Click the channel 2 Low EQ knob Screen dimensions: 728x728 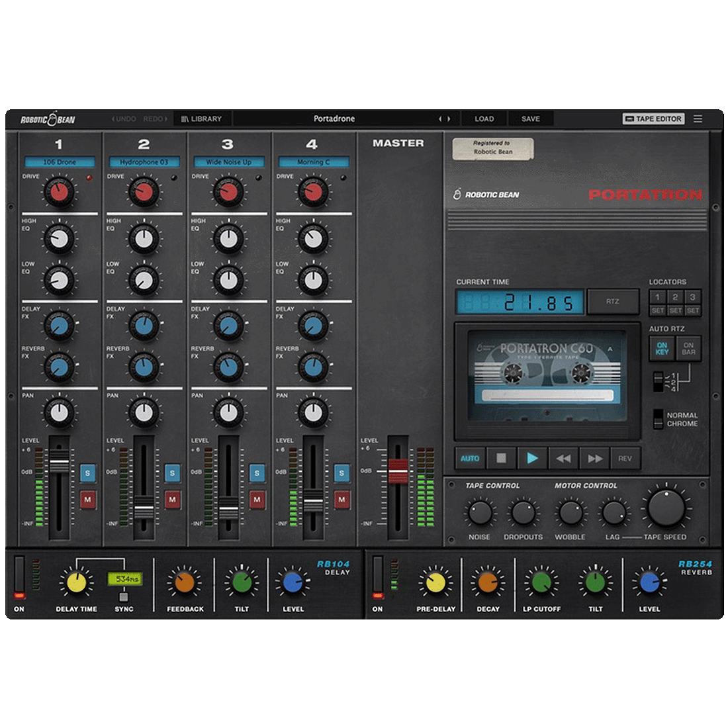144,281
